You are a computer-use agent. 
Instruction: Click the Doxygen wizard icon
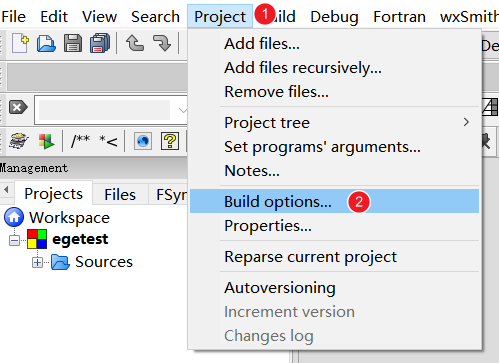click(x=19, y=141)
